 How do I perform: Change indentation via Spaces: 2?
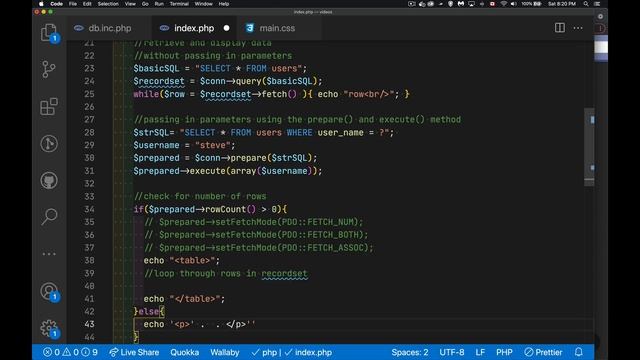click(410, 352)
